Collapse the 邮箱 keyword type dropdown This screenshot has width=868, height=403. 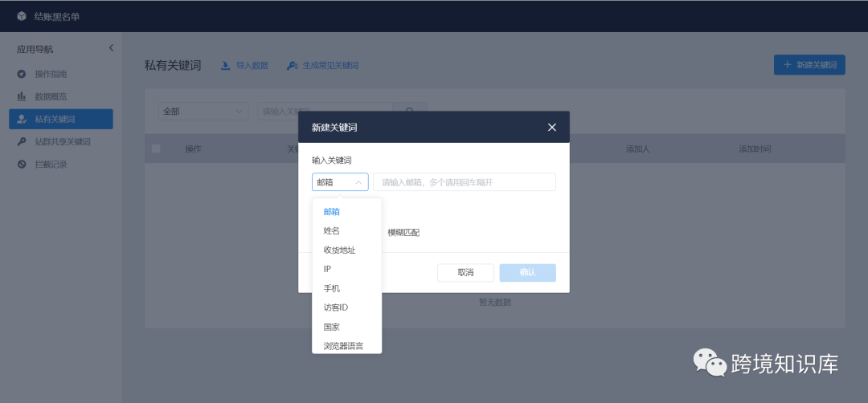[340, 182]
